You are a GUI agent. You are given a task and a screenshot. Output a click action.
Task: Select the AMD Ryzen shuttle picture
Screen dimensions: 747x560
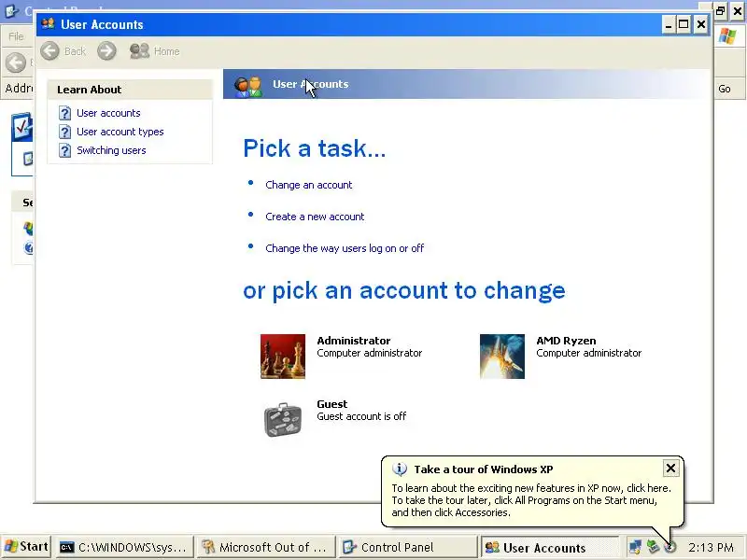(502, 357)
